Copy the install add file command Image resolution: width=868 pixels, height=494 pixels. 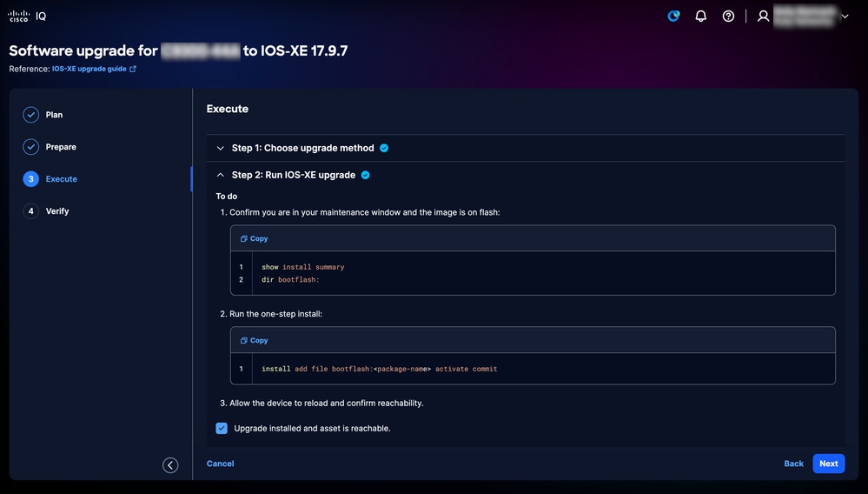254,341
